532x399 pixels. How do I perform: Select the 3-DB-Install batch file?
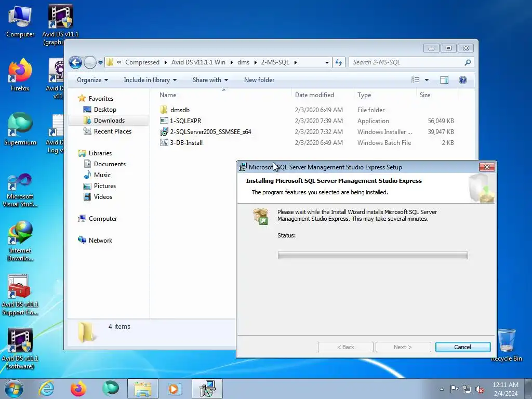coord(181,143)
